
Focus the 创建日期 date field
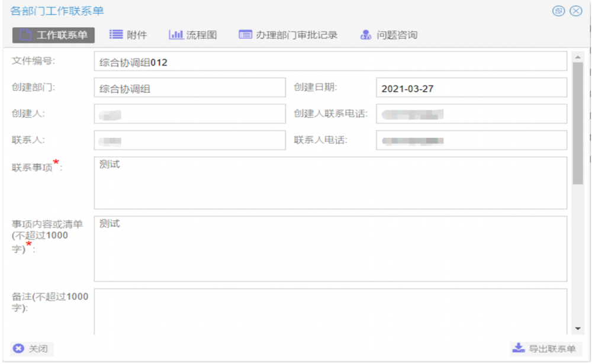click(471, 88)
